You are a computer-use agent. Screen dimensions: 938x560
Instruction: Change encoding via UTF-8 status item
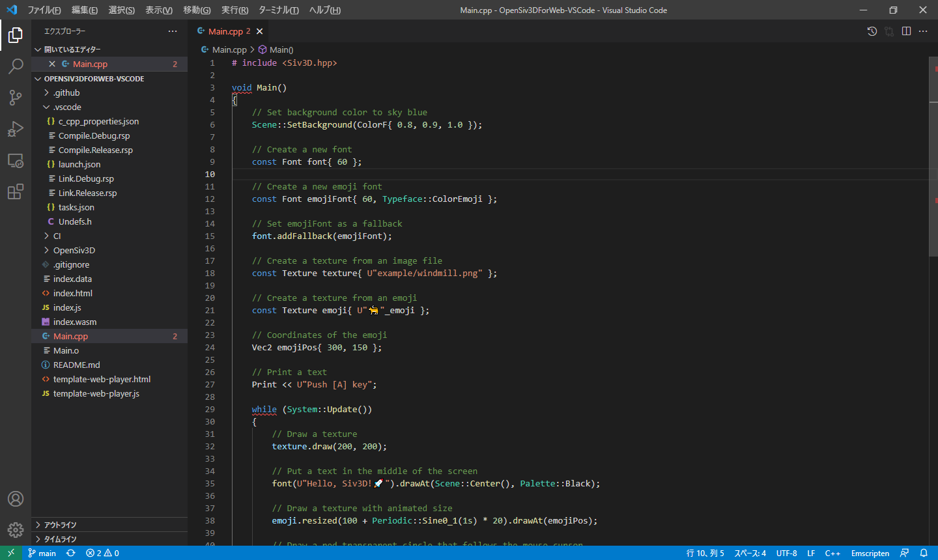[786, 553]
